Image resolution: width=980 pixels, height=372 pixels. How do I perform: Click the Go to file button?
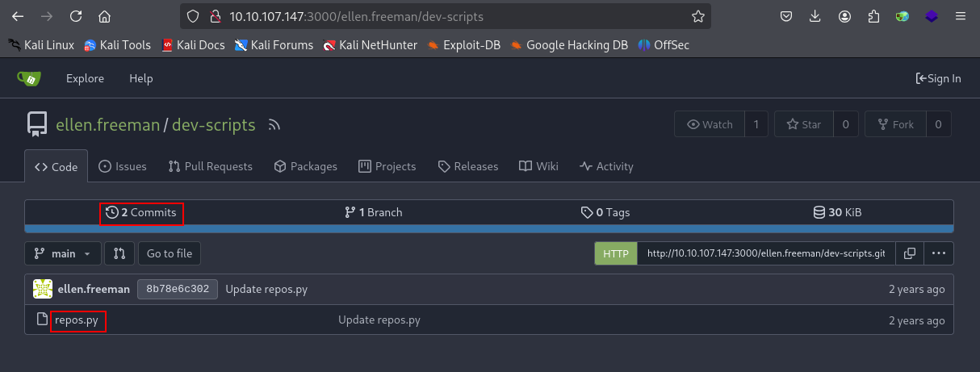coord(170,253)
